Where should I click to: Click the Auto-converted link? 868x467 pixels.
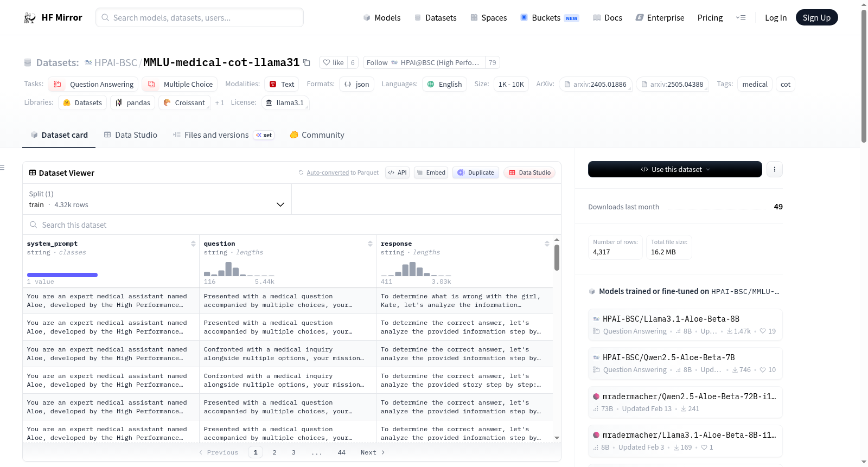[328, 172]
